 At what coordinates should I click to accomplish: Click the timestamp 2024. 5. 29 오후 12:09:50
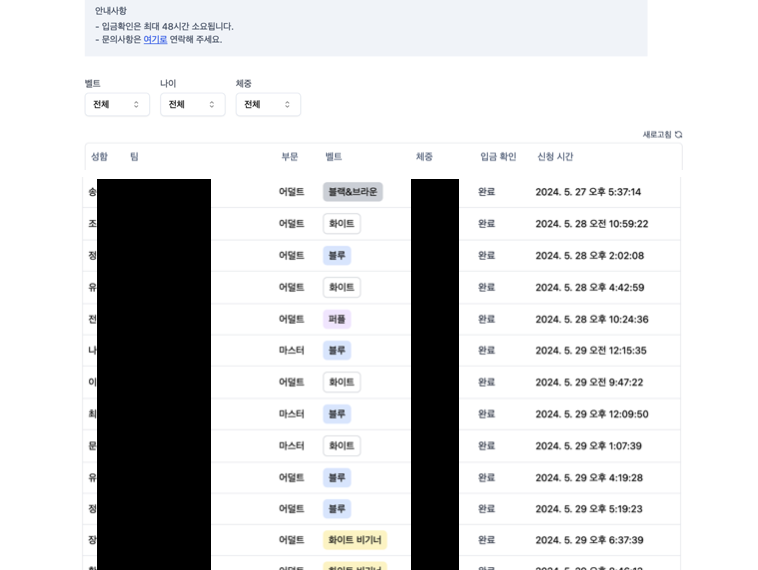click(x=592, y=414)
